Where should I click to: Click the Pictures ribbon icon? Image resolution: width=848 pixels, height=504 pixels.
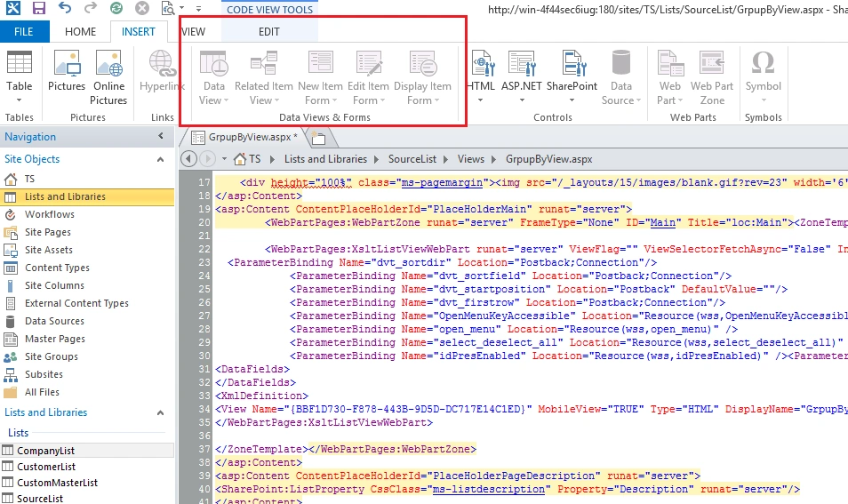coord(67,71)
